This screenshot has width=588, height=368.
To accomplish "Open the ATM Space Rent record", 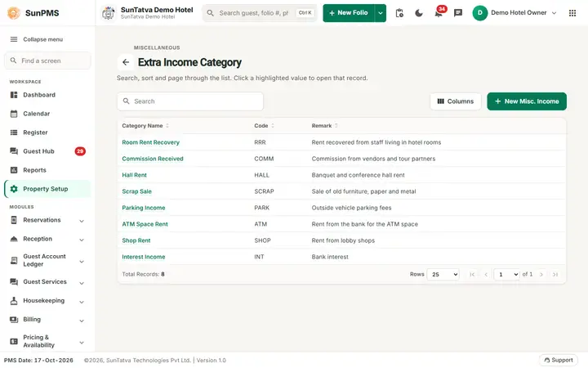I will point(145,224).
